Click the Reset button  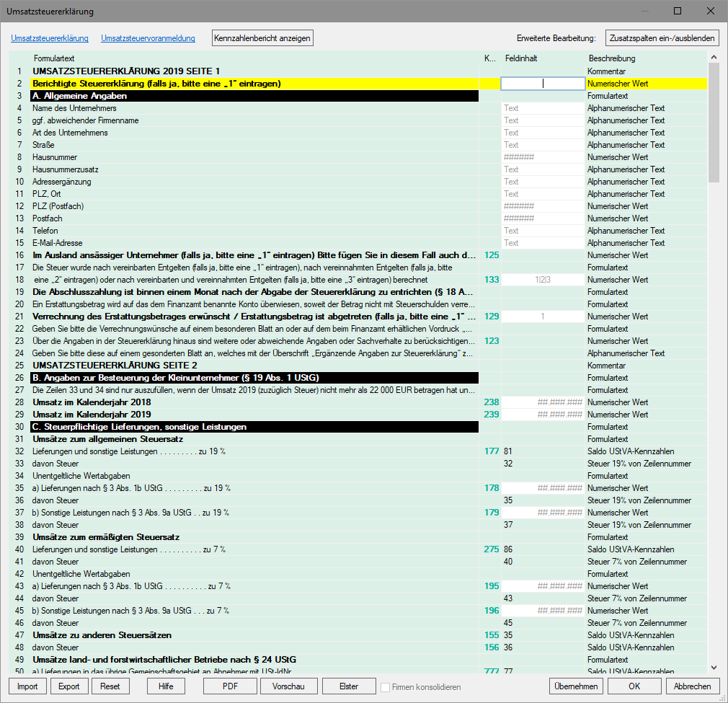[110, 686]
